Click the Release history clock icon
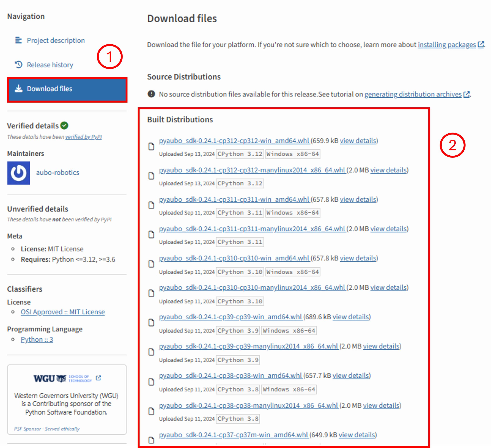 [19, 64]
